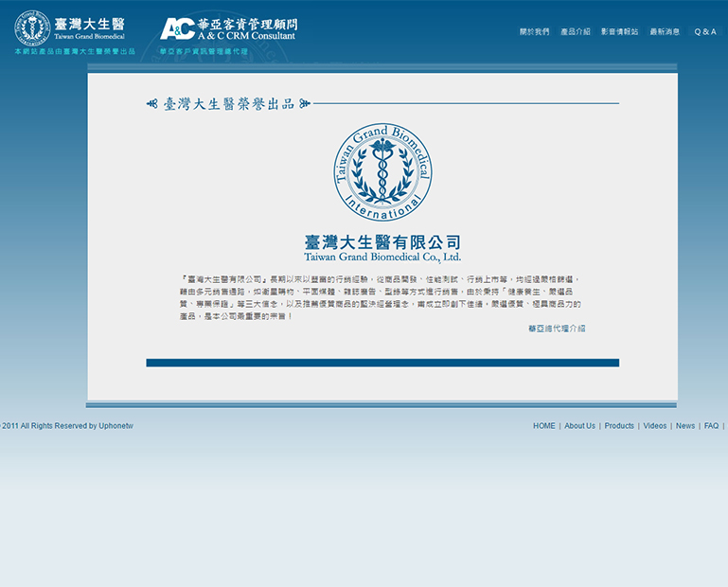Open the 關於我們 menu item
Screen dimensions: 728x587
click(x=534, y=31)
